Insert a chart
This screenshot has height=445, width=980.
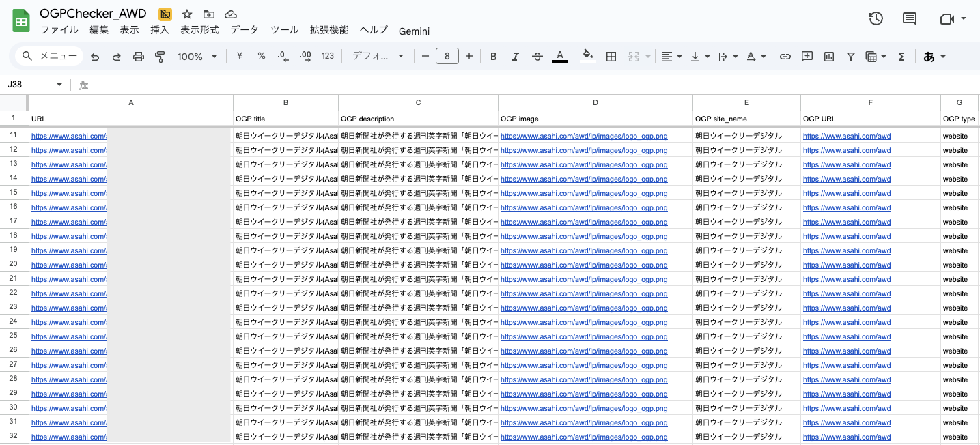tap(829, 57)
